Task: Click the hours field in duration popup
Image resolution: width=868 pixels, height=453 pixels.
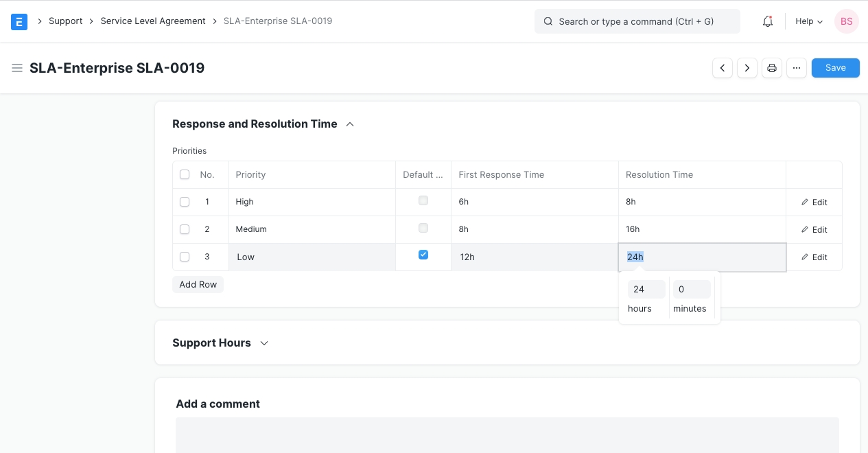Action: click(x=646, y=290)
